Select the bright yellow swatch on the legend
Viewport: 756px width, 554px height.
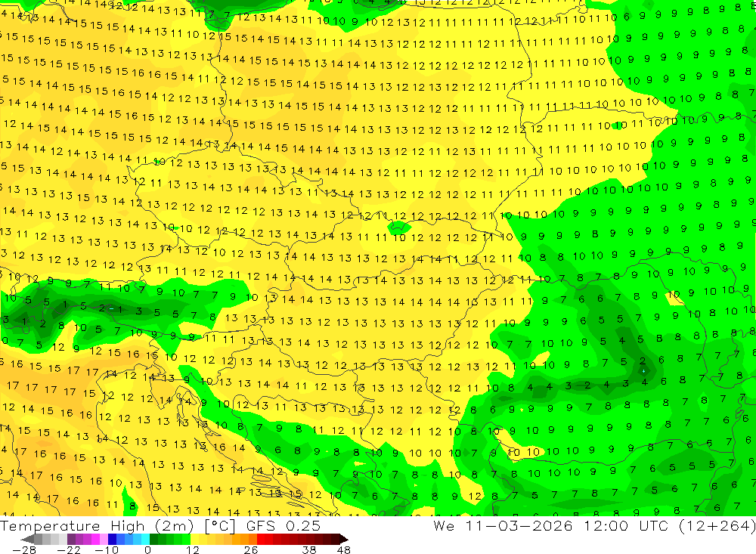(194, 540)
